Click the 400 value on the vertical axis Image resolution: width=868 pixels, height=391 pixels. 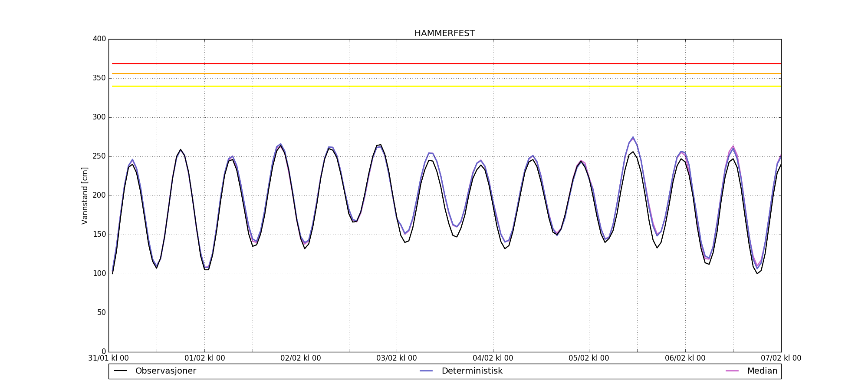click(x=99, y=39)
